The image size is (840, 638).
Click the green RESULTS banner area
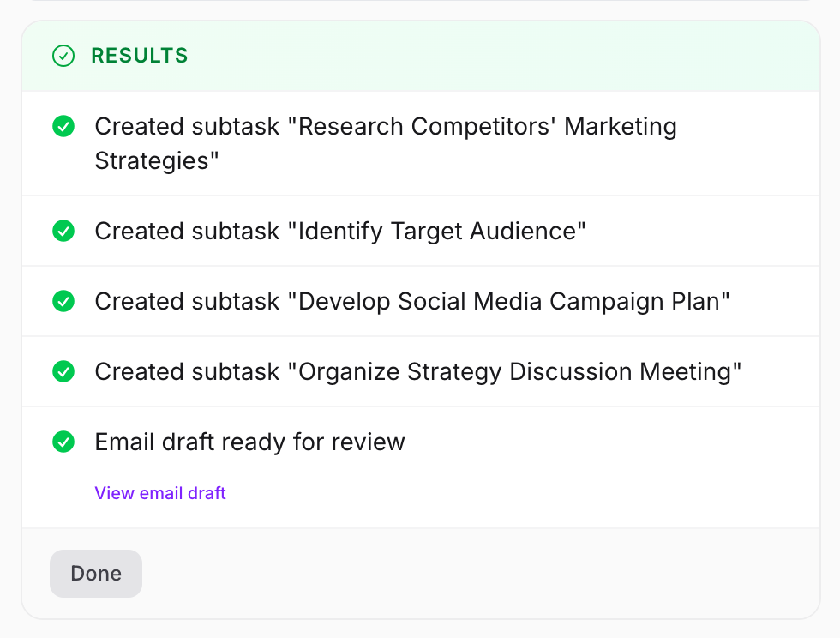420,56
